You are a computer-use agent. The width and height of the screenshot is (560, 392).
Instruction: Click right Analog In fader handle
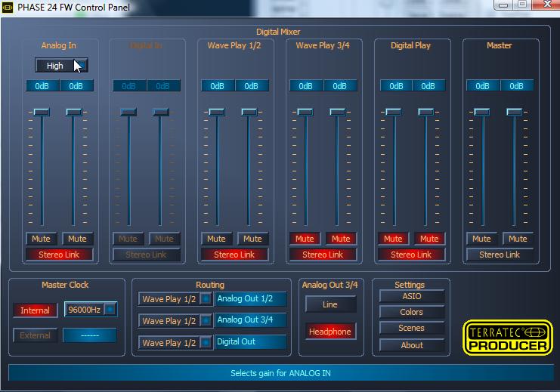(x=74, y=112)
